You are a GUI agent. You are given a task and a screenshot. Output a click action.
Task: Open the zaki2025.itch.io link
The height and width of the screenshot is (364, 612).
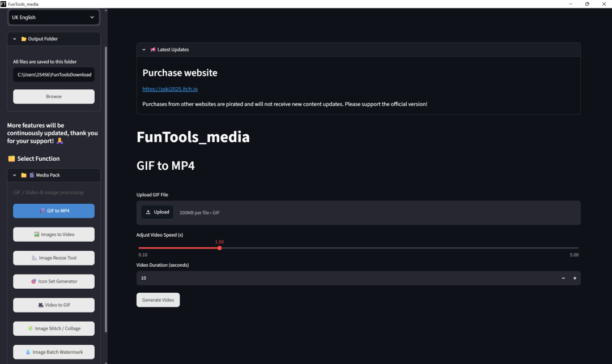pyautogui.click(x=170, y=89)
